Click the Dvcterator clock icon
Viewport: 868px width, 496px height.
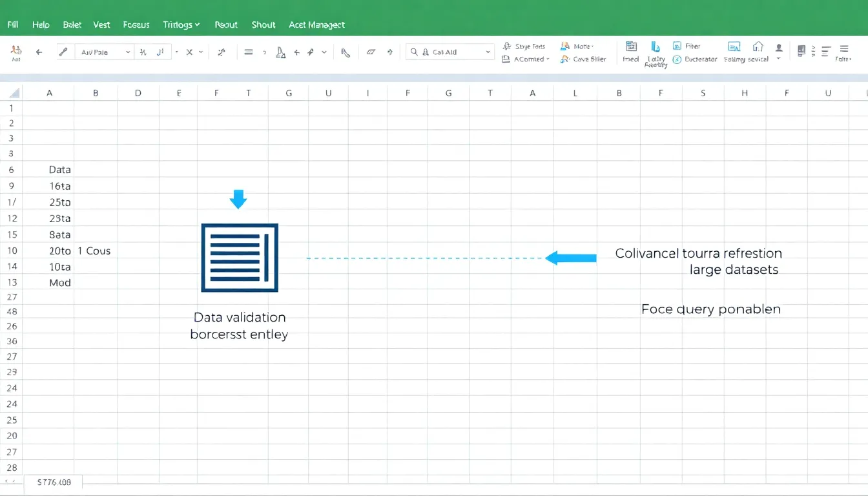[677, 59]
